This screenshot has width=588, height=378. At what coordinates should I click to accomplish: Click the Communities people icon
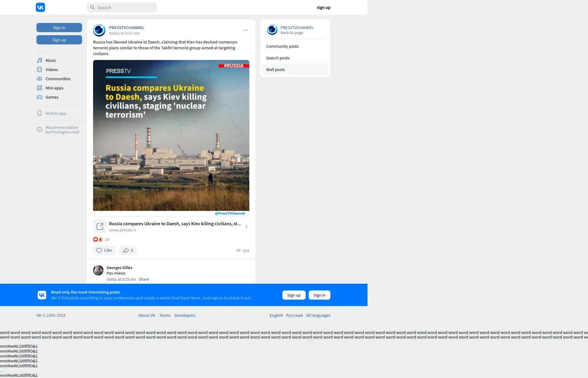pyautogui.click(x=40, y=79)
